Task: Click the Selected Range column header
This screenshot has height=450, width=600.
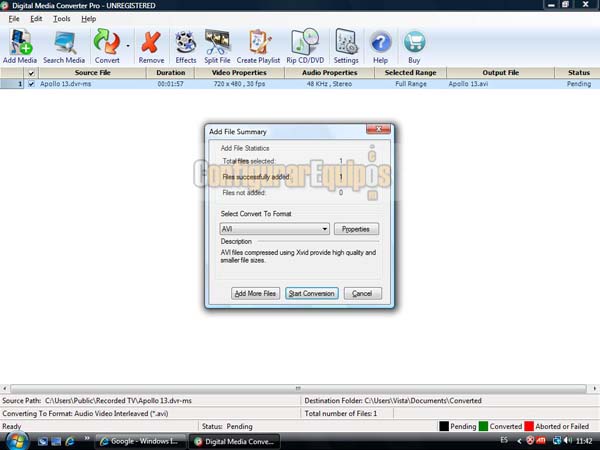Action: (x=411, y=72)
